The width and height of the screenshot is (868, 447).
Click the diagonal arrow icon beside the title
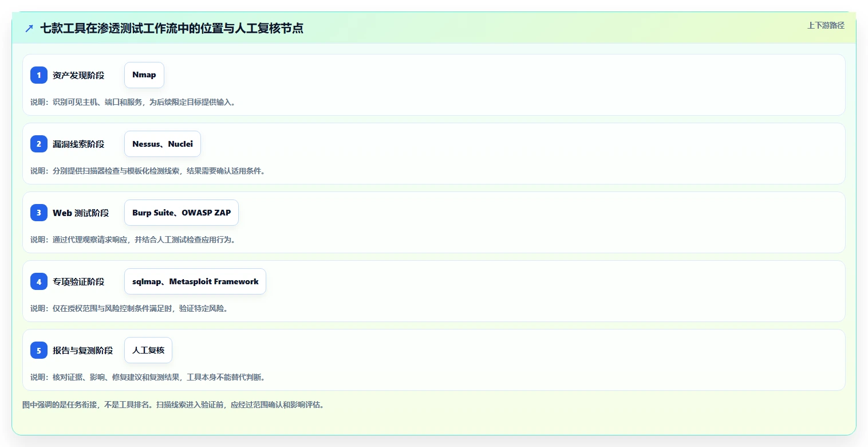pos(29,28)
